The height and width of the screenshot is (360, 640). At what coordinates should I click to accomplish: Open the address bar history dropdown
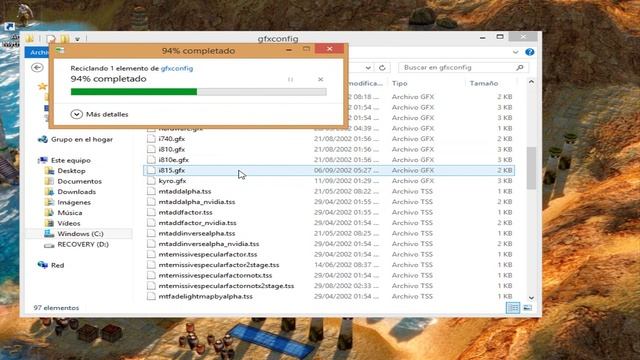368,67
